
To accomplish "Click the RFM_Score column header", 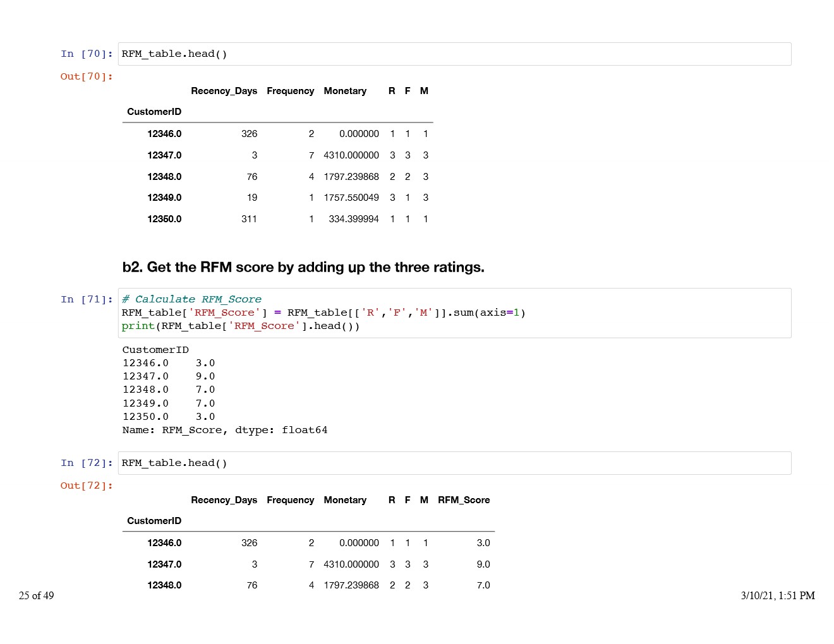I will pos(463,500).
